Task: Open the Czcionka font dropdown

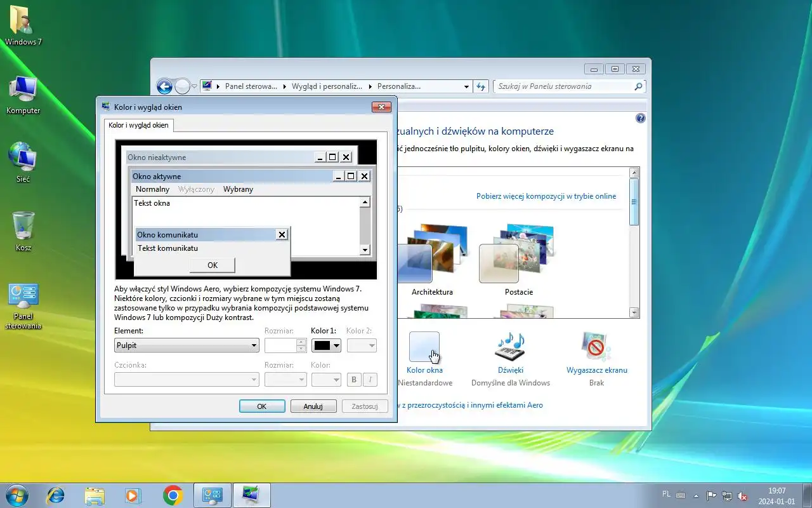Action: [x=187, y=380]
